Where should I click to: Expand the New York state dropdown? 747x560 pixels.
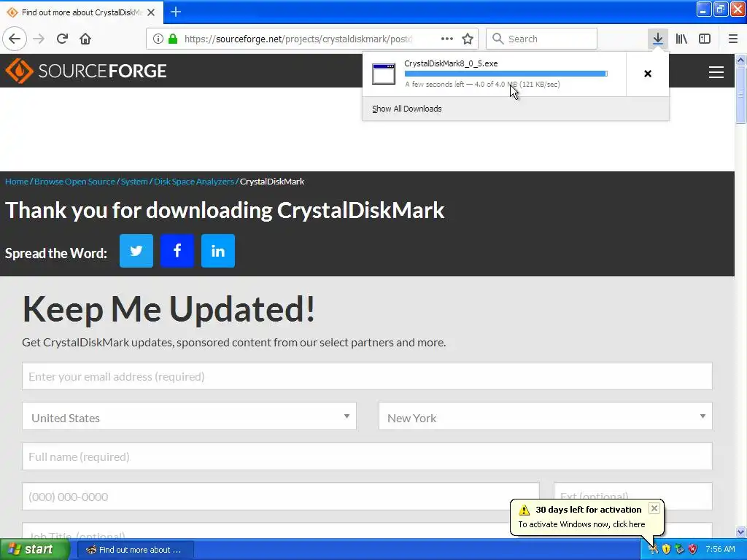click(546, 416)
